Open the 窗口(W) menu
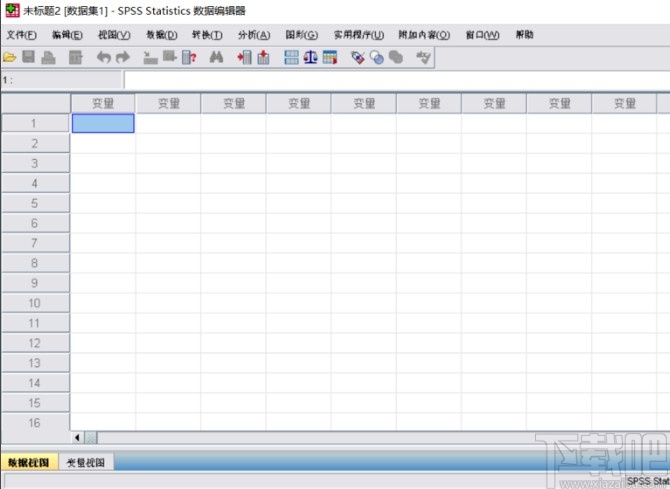 482,35
